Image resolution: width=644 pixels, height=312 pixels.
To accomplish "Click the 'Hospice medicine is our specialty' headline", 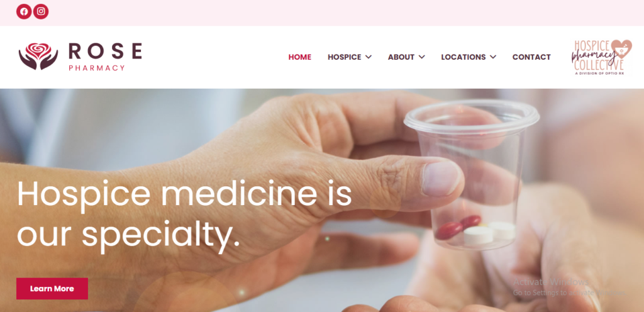I will 184,215.
